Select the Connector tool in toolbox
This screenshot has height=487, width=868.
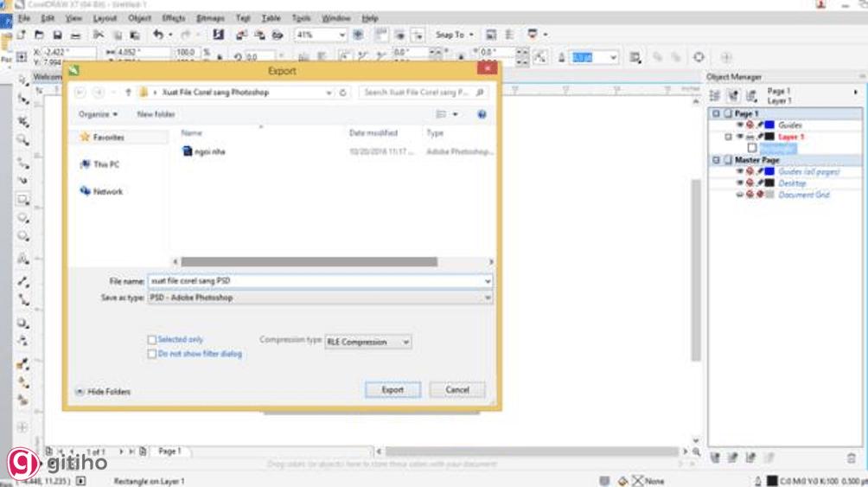pos(22,300)
